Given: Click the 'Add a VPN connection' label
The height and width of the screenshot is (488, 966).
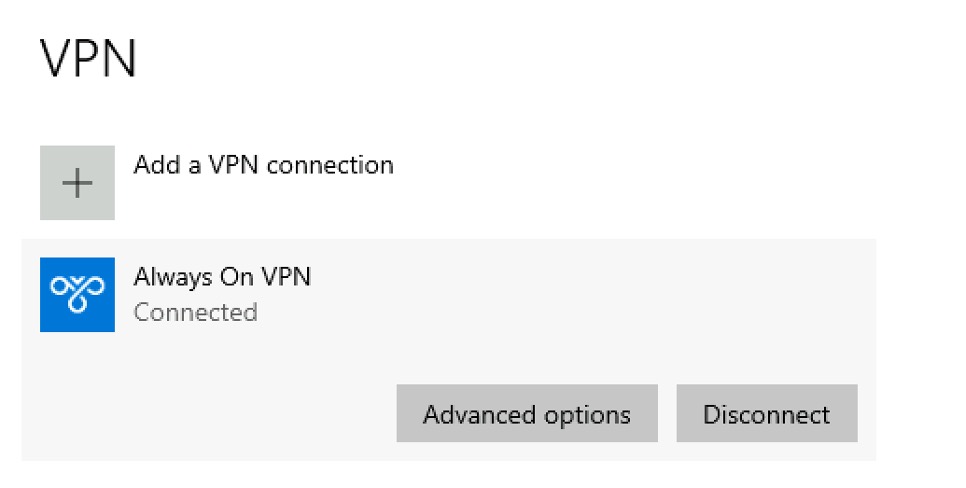Looking at the screenshot, I should (264, 165).
